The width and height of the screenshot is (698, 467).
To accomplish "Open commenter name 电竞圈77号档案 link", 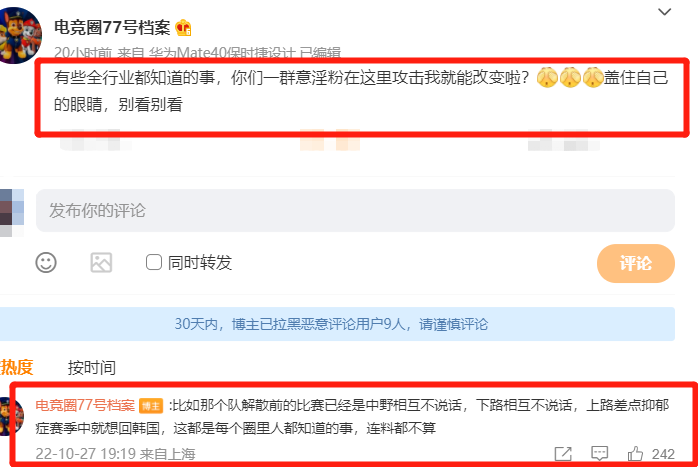I will [x=85, y=405].
